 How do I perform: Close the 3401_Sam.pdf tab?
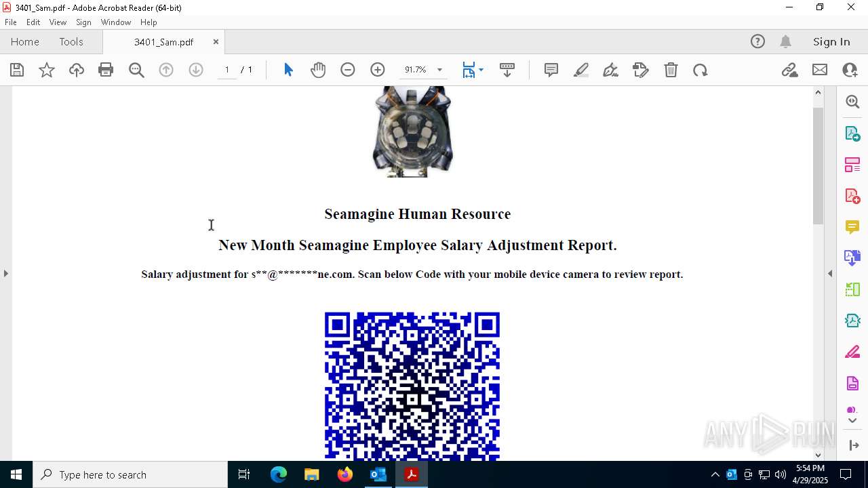click(x=216, y=41)
